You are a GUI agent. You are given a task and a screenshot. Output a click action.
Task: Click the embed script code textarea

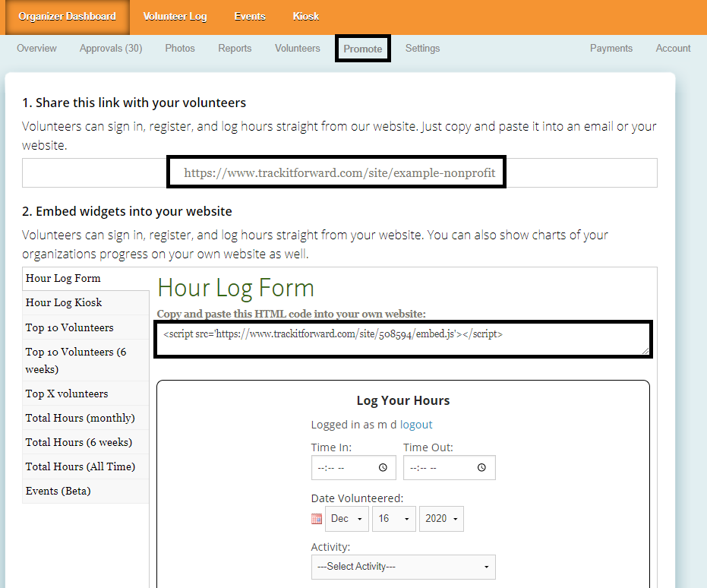tap(403, 340)
